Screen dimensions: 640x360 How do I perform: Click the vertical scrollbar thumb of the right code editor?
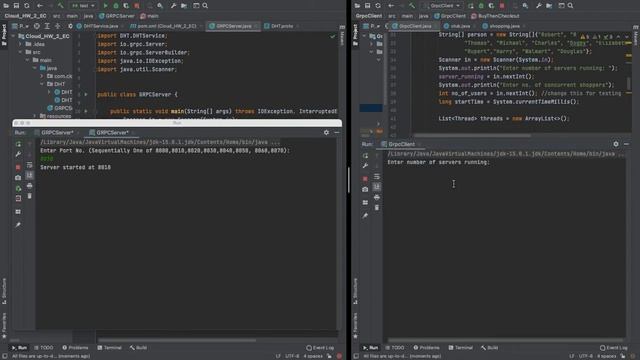pos(628,83)
